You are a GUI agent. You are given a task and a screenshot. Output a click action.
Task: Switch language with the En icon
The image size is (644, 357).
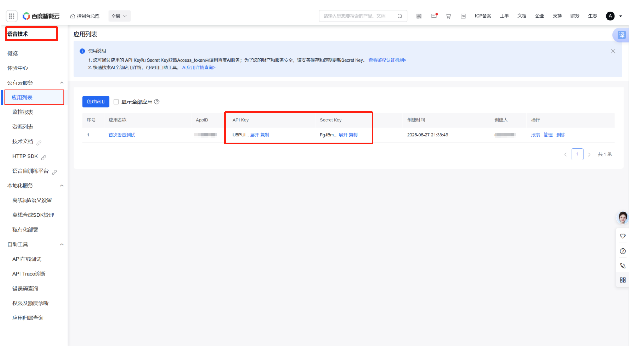(x=463, y=16)
